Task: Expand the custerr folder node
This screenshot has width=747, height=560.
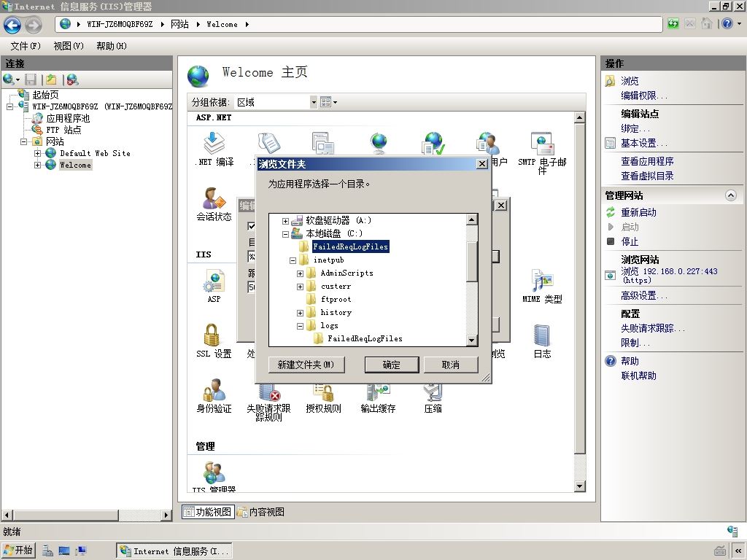Action: click(x=300, y=287)
